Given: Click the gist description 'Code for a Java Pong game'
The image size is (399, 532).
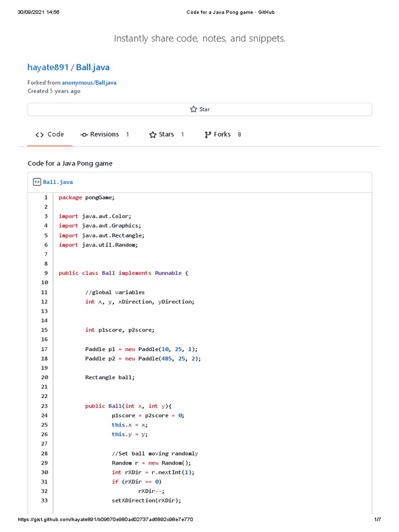Looking at the screenshot, I should pyautogui.click(x=70, y=163).
